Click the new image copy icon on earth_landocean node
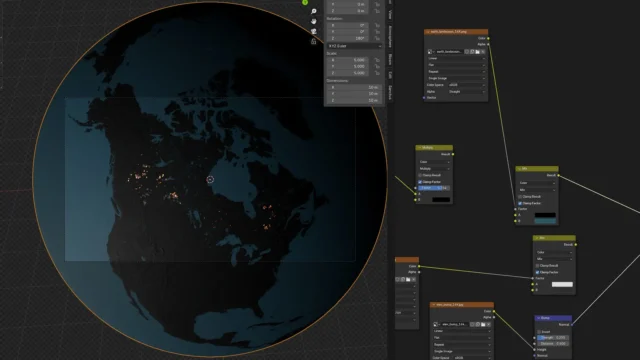The width and height of the screenshot is (640, 360). click(x=472, y=52)
